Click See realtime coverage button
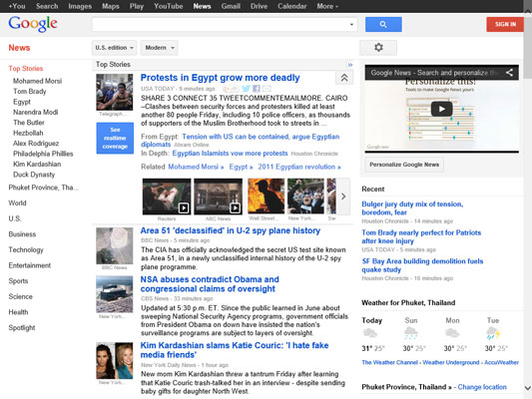The width and height of the screenshot is (532, 399). (x=115, y=139)
